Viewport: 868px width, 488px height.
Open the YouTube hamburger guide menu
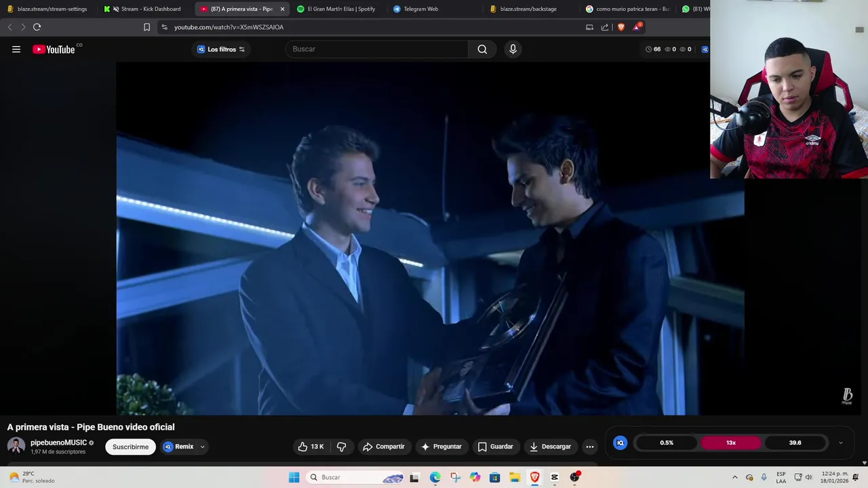coord(16,49)
